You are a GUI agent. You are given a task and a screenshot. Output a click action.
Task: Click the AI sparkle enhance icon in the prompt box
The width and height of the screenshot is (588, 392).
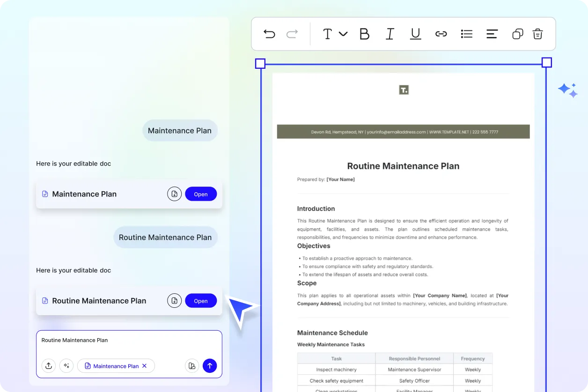tap(66, 366)
